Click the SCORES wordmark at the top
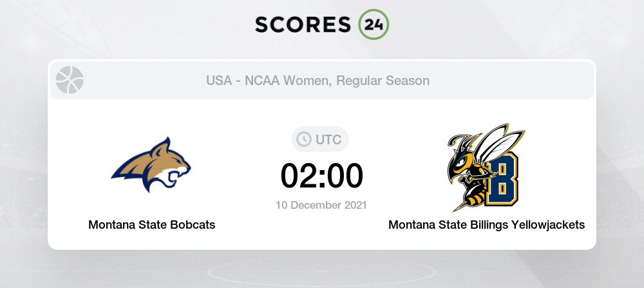 click(x=303, y=24)
